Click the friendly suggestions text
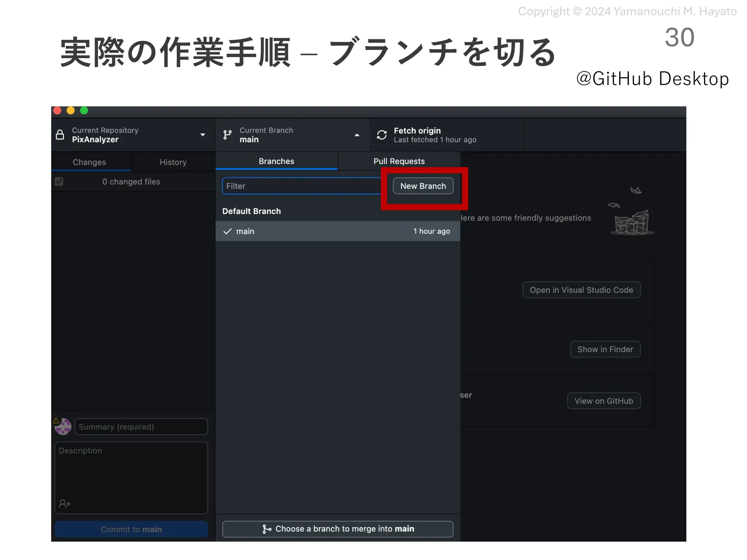747x560 pixels. point(526,218)
